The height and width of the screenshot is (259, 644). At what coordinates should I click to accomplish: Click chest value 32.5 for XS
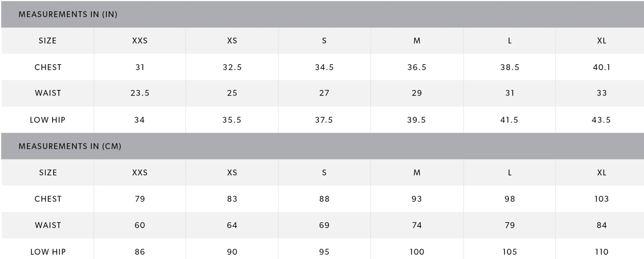232,67
